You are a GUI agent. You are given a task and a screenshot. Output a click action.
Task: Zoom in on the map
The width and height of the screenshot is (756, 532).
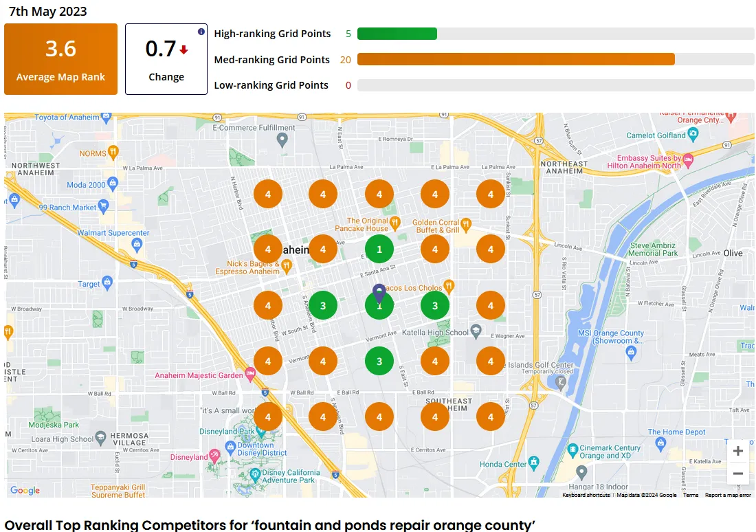737,452
